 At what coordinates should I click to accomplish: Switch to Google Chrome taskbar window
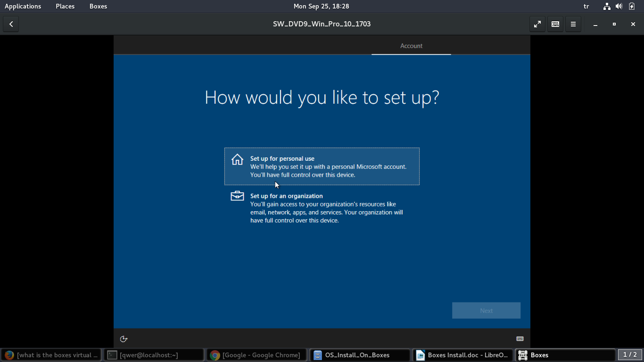click(257, 355)
